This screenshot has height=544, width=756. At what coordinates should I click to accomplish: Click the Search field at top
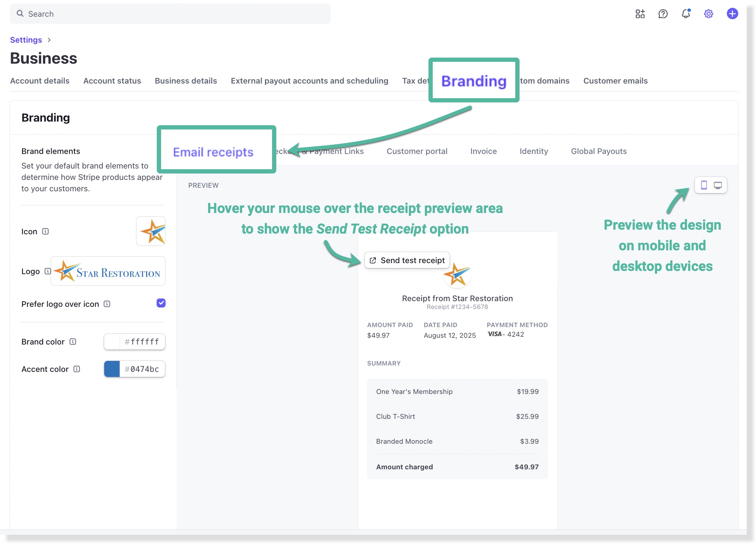pyautogui.click(x=170, y=14)
